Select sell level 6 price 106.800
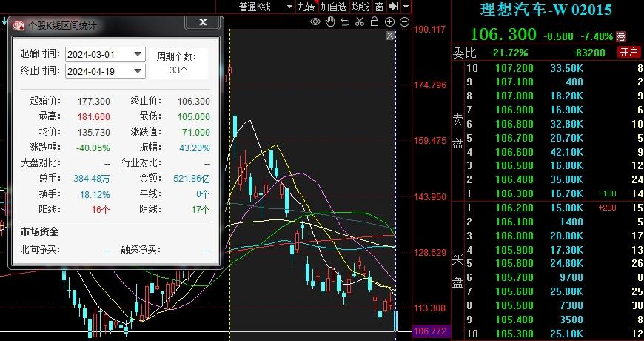 514,124
